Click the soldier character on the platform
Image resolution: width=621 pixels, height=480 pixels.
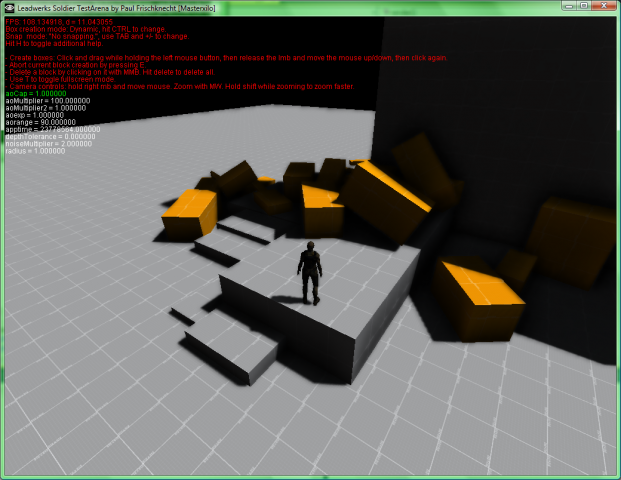coord(311,272)
